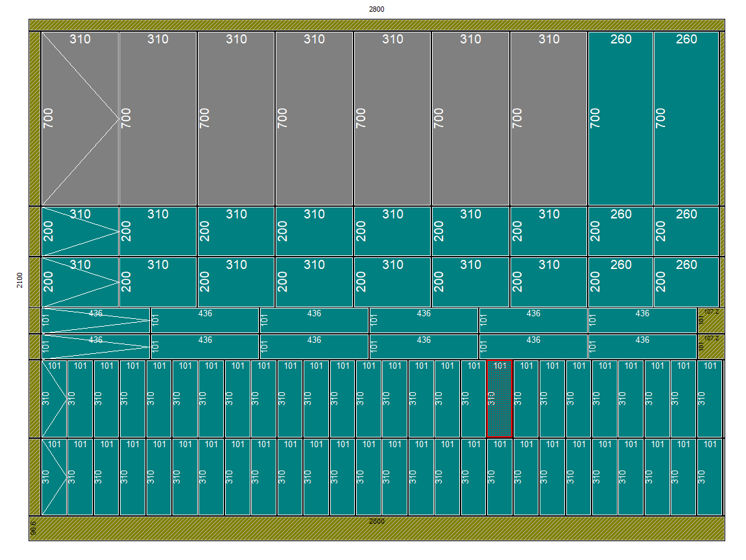Click the hatched waste strip along the top

[376, 25]
